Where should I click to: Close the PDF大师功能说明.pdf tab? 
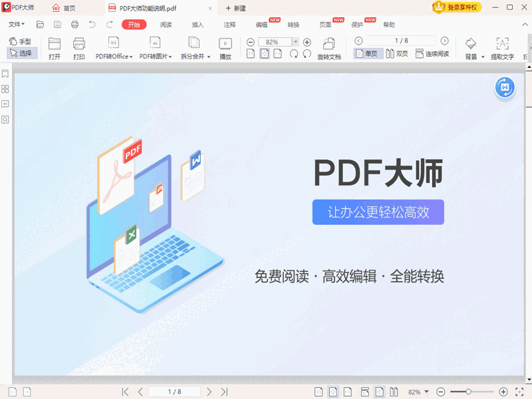point(210,9)
